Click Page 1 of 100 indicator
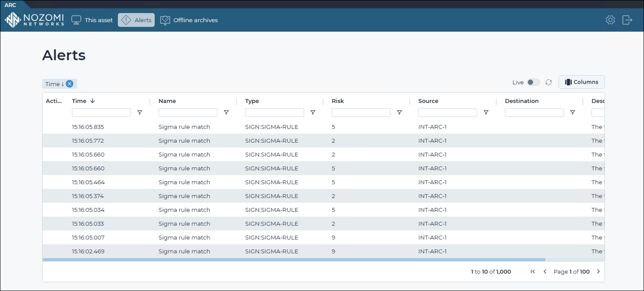The image size is (644, 291). point(571,272)
